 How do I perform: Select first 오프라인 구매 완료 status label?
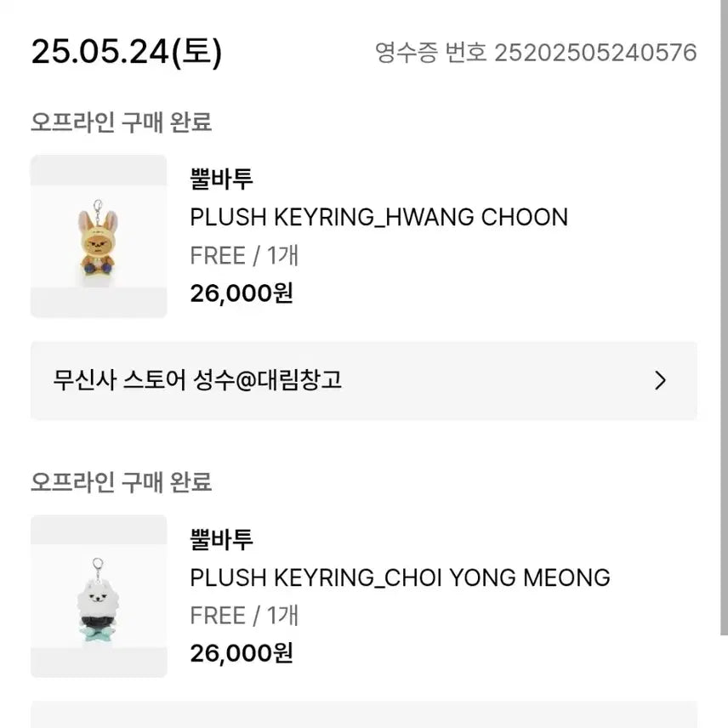[121, 122]
